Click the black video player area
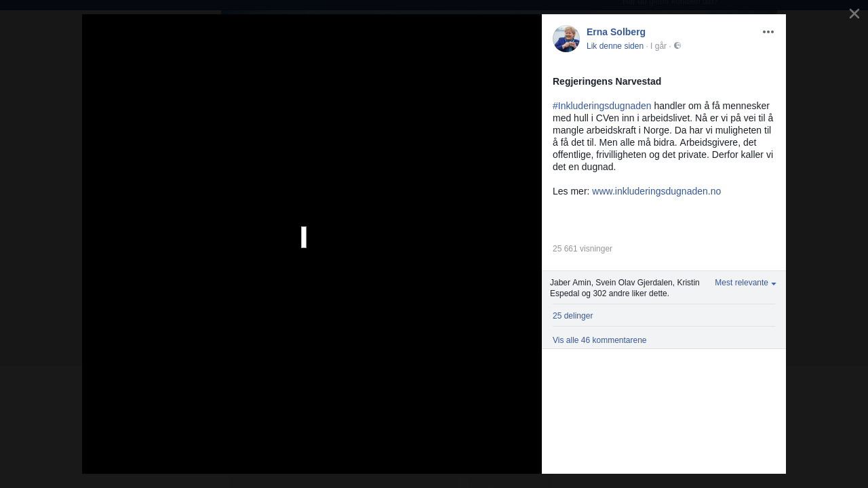The height and width of the screenshot is (488, 868). [312, 244]
